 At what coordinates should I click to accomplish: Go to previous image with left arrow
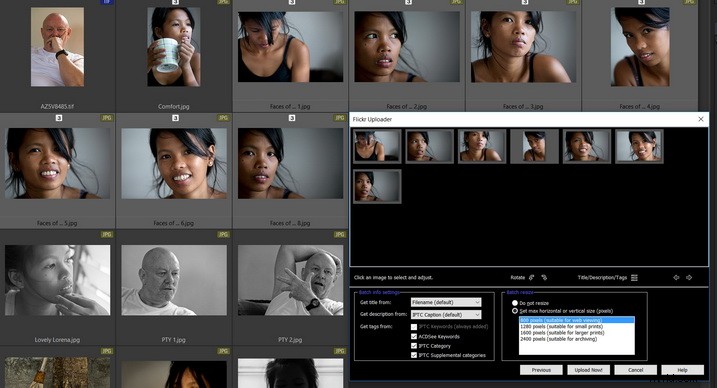click(676, 277)
